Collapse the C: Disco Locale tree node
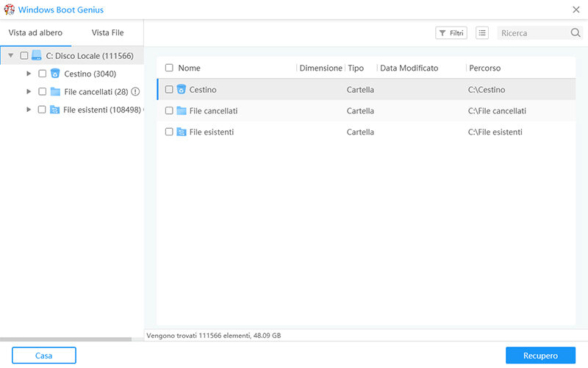588x368 pixels. [10, 56]
